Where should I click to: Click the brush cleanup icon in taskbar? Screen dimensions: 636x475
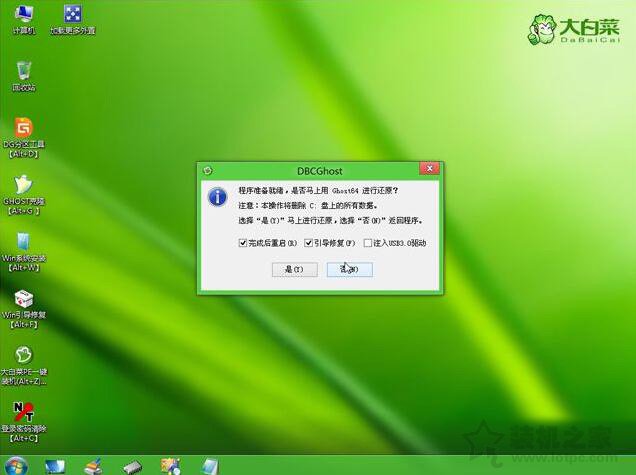pos(93,466)
